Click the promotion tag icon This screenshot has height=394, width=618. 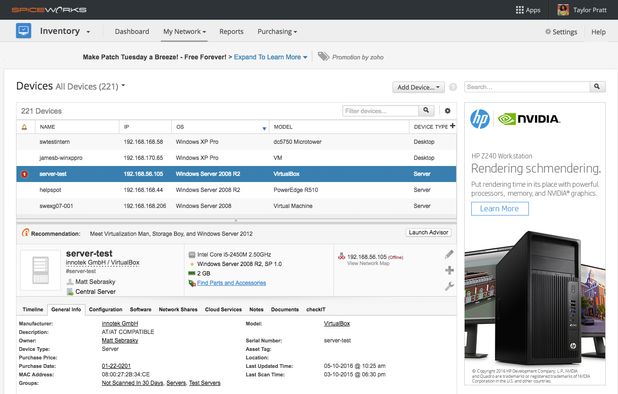[x=323, y=56]
